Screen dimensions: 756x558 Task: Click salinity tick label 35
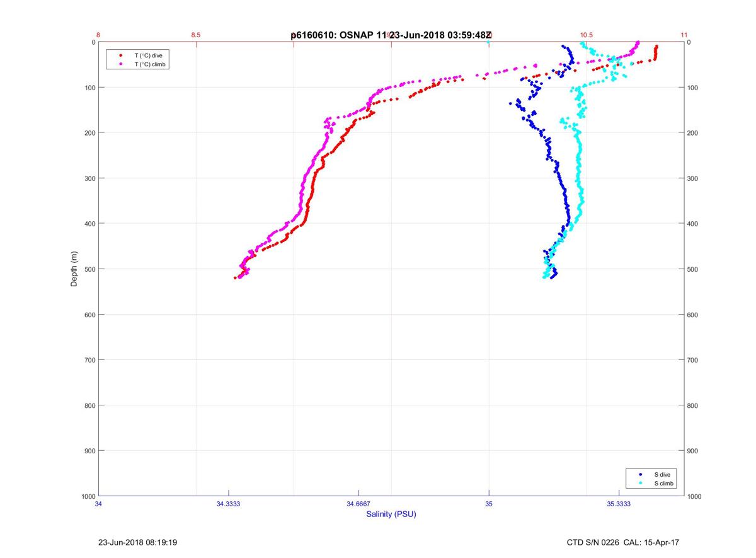point(489,503)
